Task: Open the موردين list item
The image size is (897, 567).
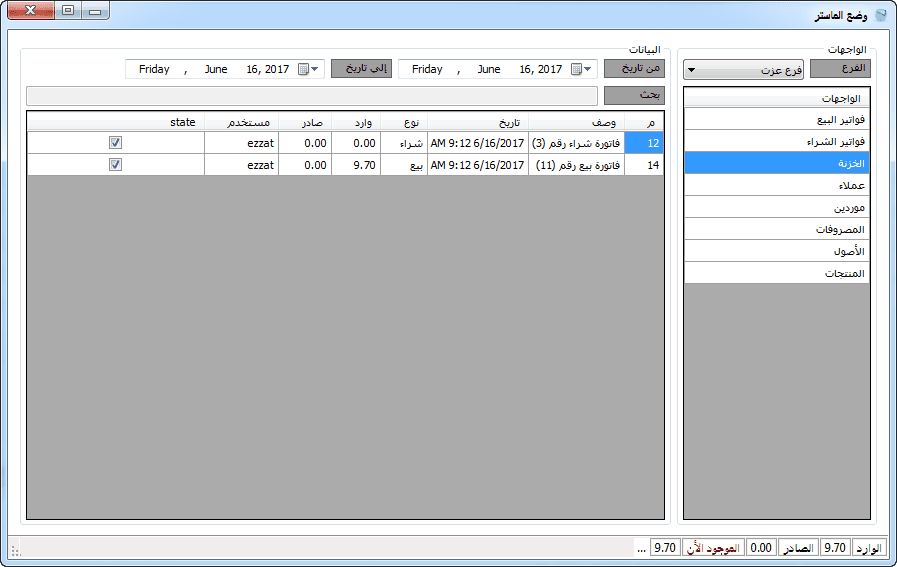Action: pyautogui.click(x=777, y=208)
